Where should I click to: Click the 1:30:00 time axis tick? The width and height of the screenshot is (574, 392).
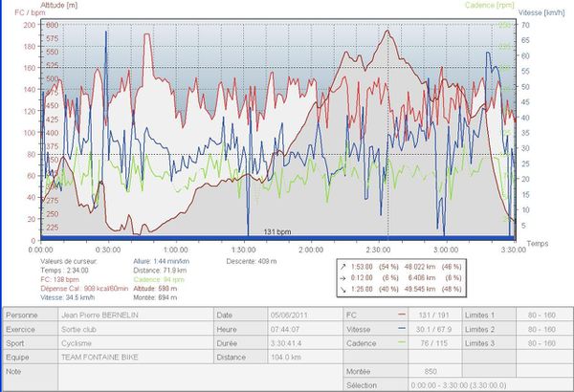243,250
